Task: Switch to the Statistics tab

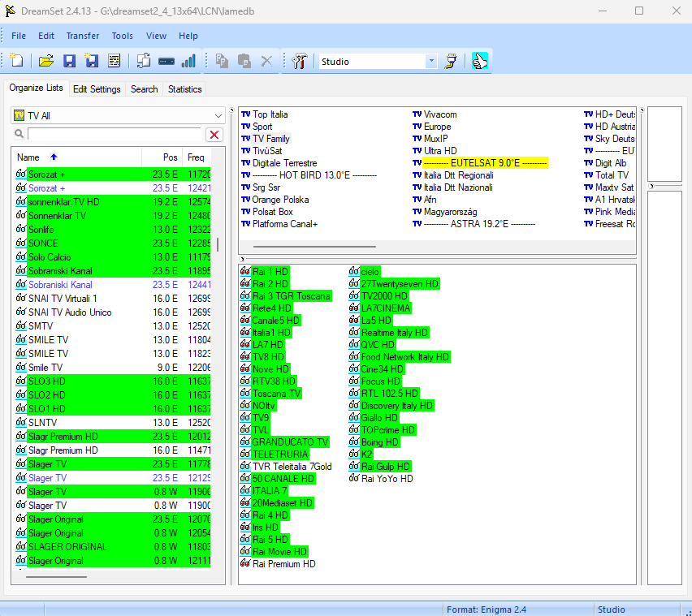Action: pos(184,89)
